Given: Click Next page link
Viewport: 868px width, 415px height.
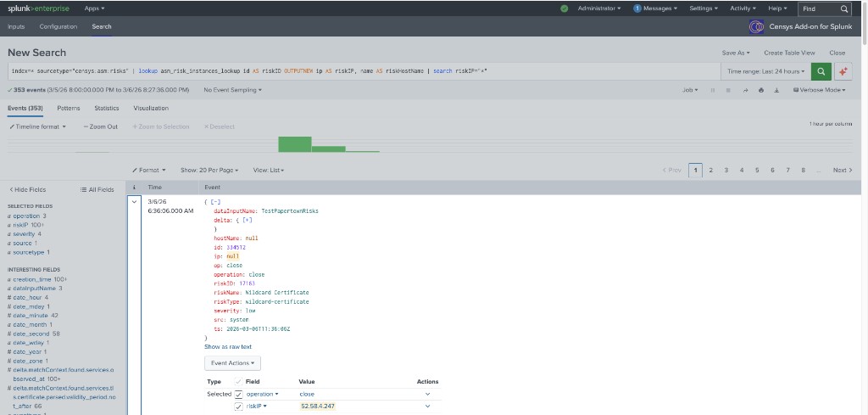Looking at the screenshot, I should tap(843, 170).
